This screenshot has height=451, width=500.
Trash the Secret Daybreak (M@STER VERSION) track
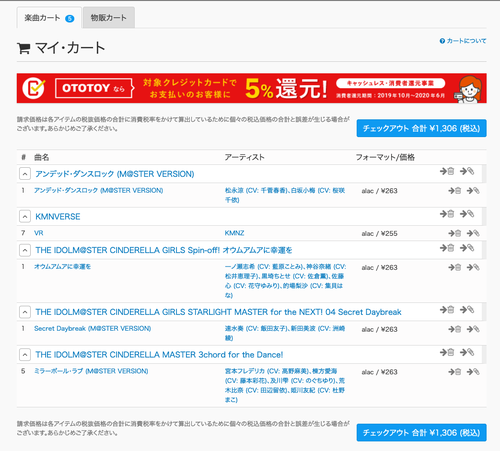pyautogui.click(x=455, y=329)
